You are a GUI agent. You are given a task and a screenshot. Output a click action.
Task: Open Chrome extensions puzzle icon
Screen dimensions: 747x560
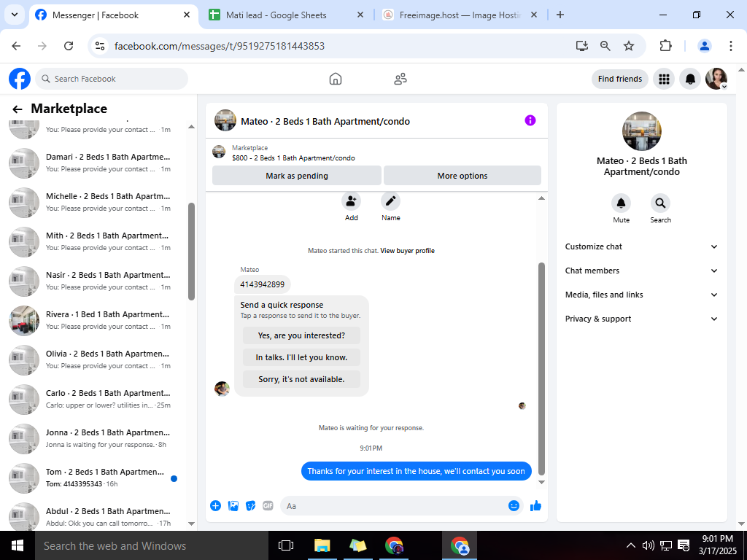[665, 46]
